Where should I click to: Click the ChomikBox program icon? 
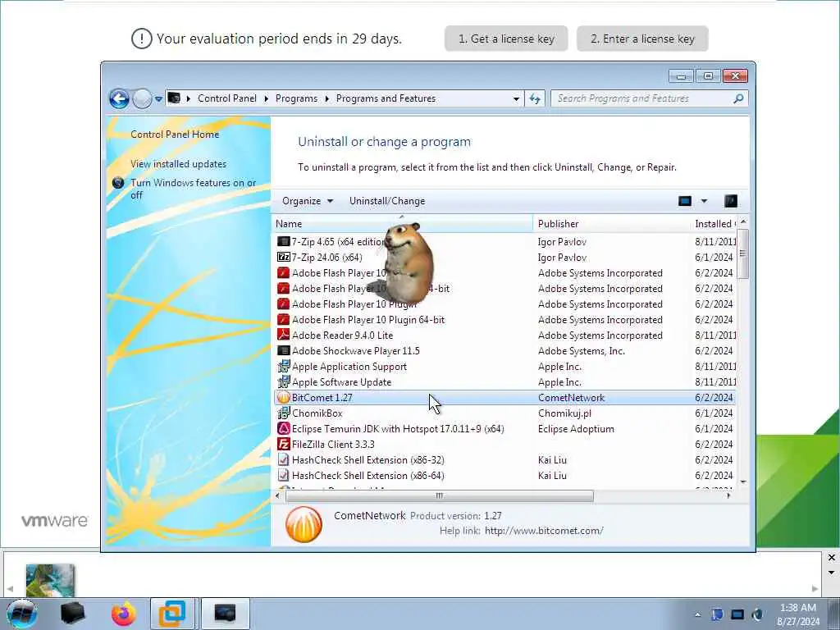(x=283, y=413)
